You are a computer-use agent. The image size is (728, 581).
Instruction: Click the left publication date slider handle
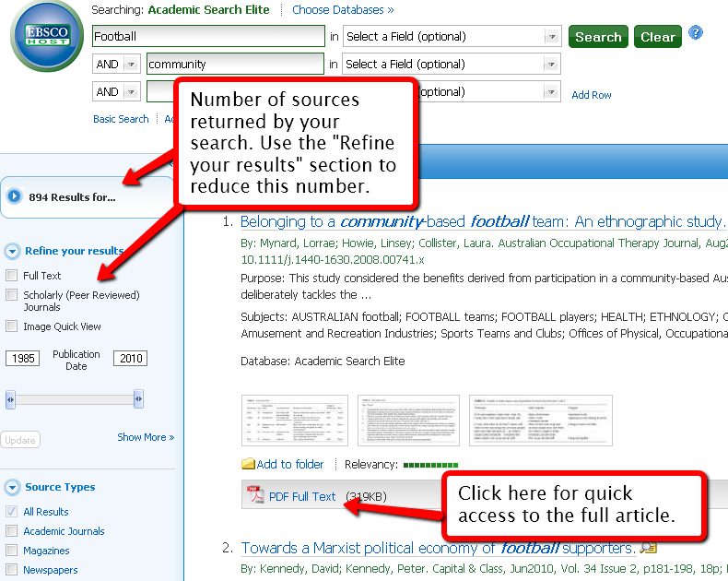[10, 398]
